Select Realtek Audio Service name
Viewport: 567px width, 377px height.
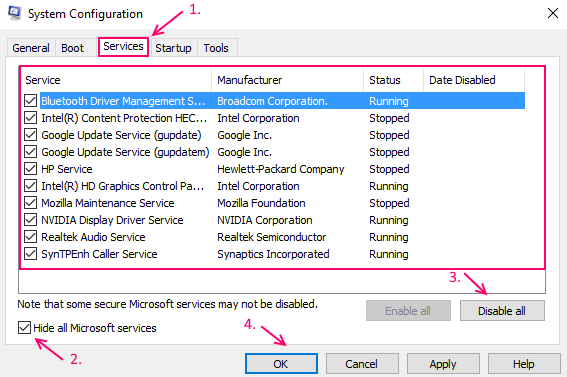point(93,237)
